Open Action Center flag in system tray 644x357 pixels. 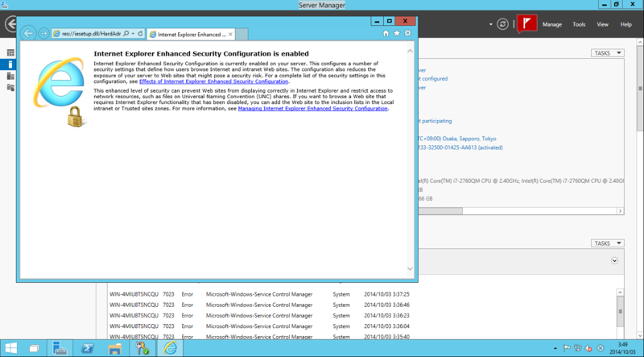(x=567, y=348)
